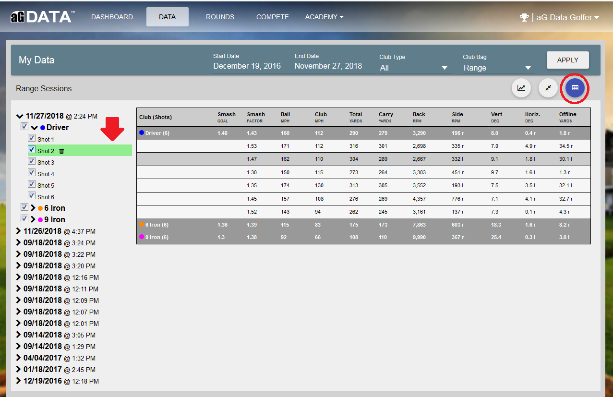
Task: Go to the Dashboard tab
Action: 112,17
